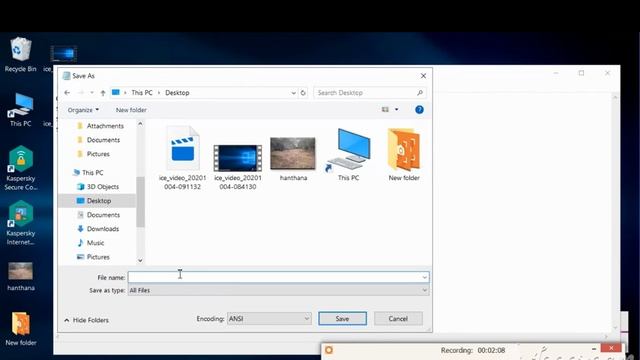Click the Cancel button
Image resolution: width=640 pixels, height=360 pixels.
398,319
